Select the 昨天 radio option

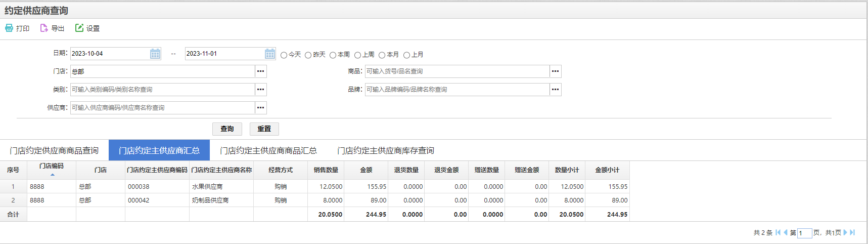click(x=308, y=55)
